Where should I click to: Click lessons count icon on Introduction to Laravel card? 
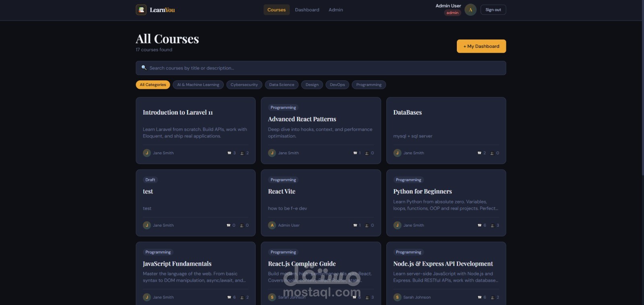tap(229, 153)
